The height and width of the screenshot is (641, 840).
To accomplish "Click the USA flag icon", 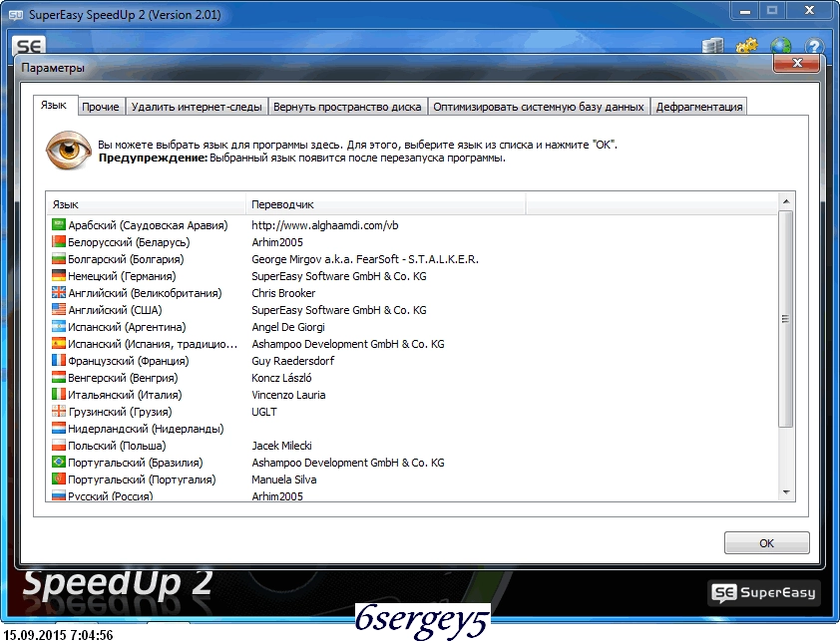I will point(59,309).
